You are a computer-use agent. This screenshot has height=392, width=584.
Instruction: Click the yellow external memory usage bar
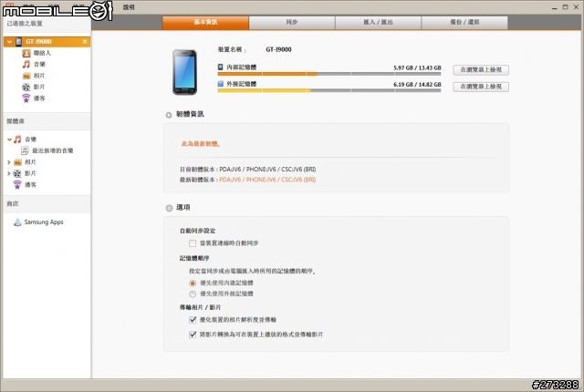click(264, 91)
